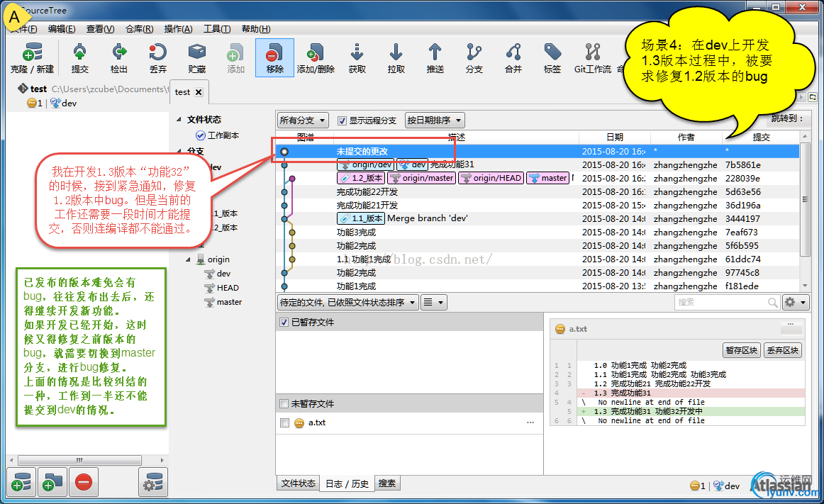Image resolution: width=824 pixels, height=504 pixels.
Task: Select the Uncommitted changes (未提交的更改) row
Action: (x=537, y=152)
